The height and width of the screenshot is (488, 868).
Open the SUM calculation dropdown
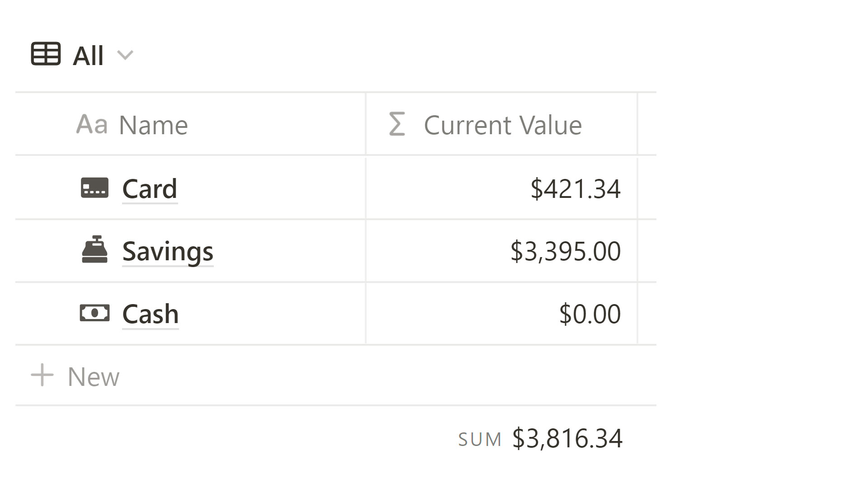tap(480, 439)
